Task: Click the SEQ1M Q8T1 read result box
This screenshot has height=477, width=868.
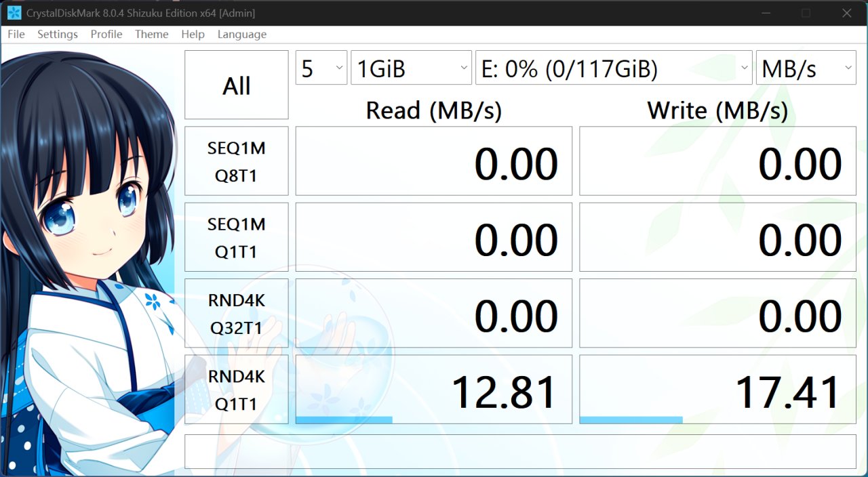Action: 434,162
